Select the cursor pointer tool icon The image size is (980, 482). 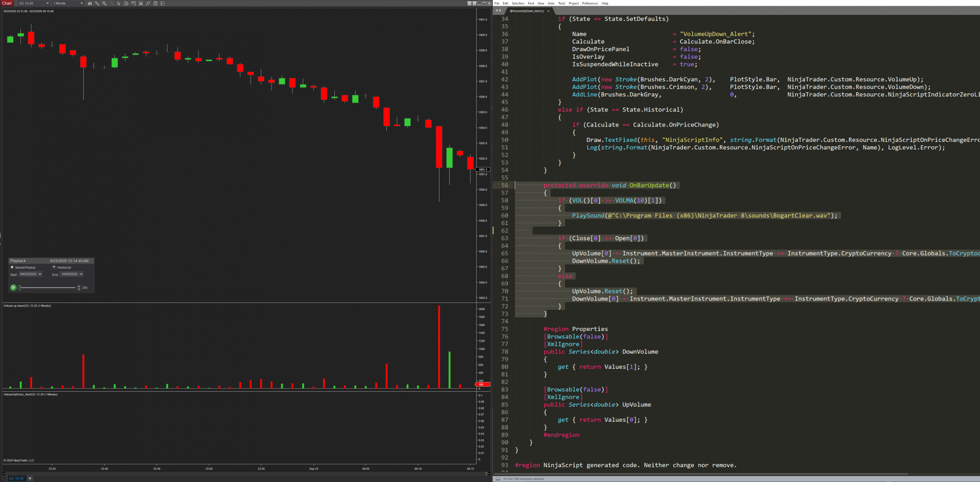(119, 4)
